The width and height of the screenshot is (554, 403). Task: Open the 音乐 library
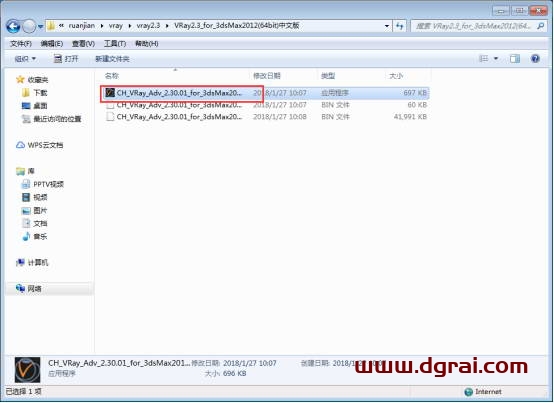tap(40, 237)
